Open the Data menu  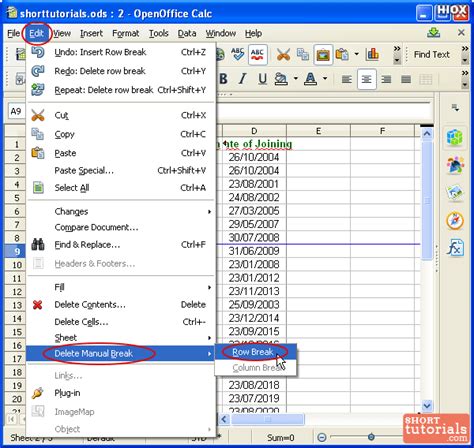point(187,33)
